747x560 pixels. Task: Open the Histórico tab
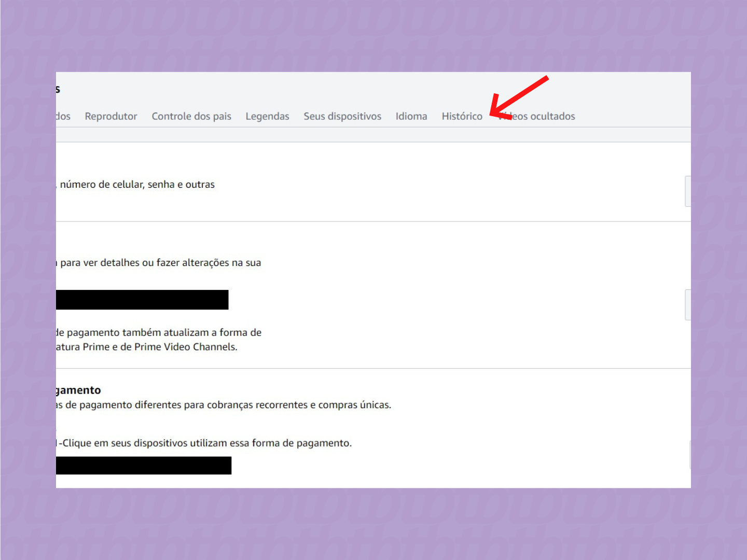click(462, 116)
